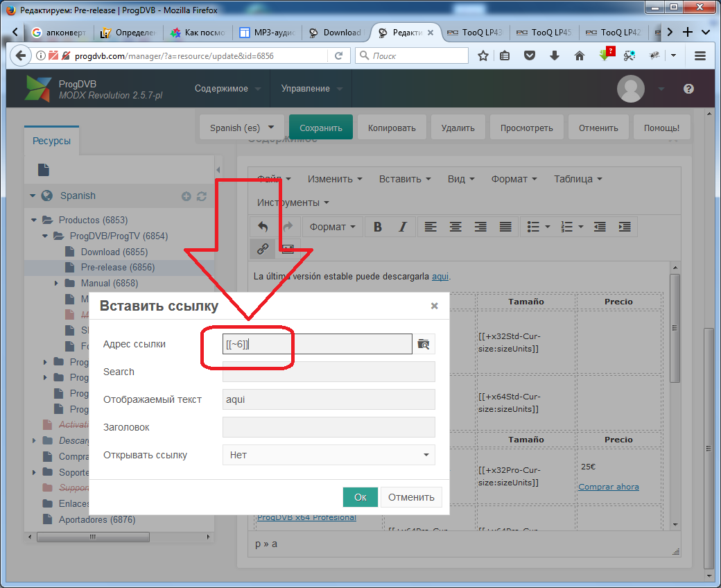Image resolution: width=721 pixels, height=588 pixels.
Task: Open the Открывать ссылку dropdown
Action: pyautogui.click(x=329, y=455)
